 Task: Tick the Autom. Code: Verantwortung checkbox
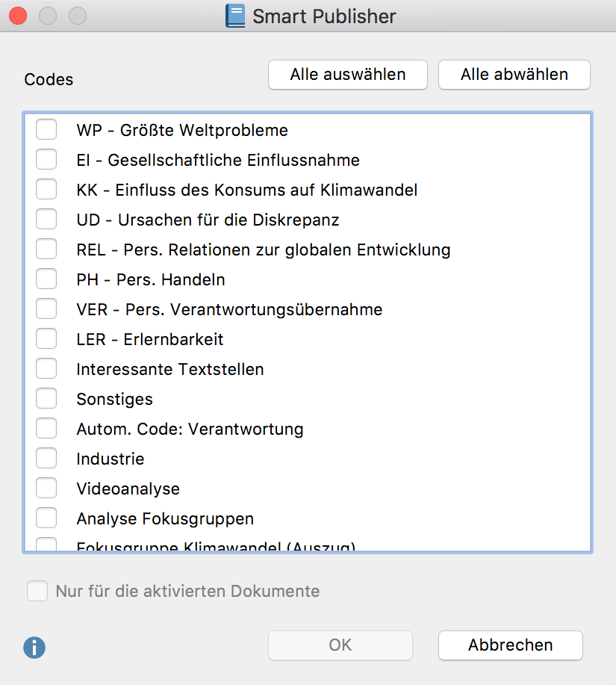[46, 428]
